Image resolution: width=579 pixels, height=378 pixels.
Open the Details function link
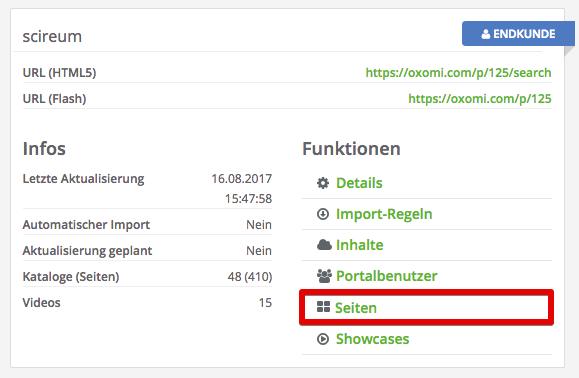point(359,183)
